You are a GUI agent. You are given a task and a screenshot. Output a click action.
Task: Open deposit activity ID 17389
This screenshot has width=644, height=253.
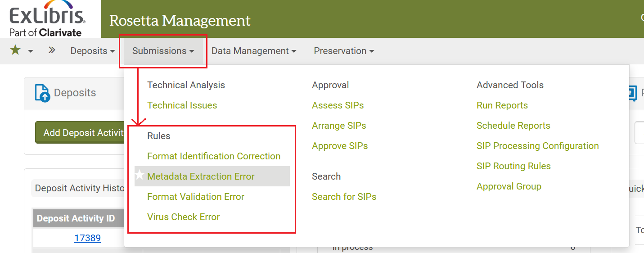(87, 238)
